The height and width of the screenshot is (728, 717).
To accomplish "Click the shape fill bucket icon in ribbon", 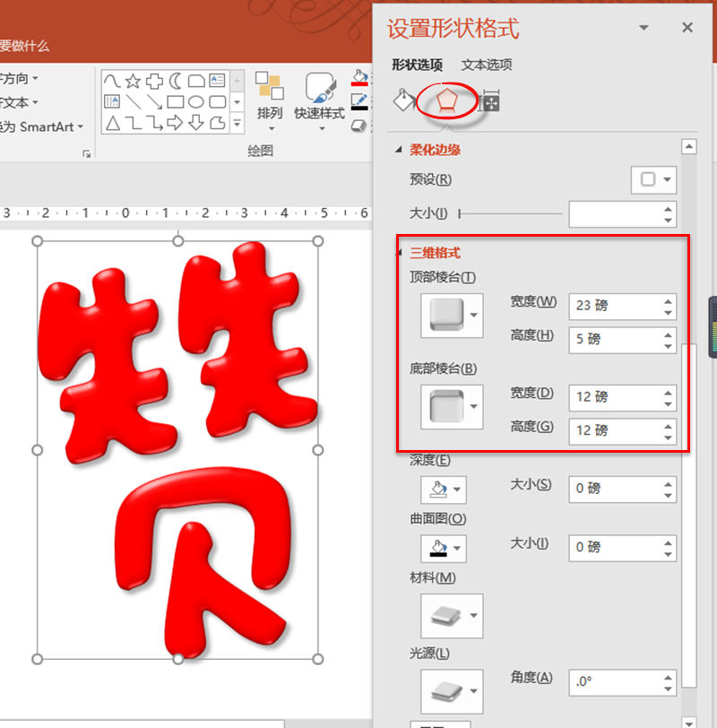I will [359, 77].
